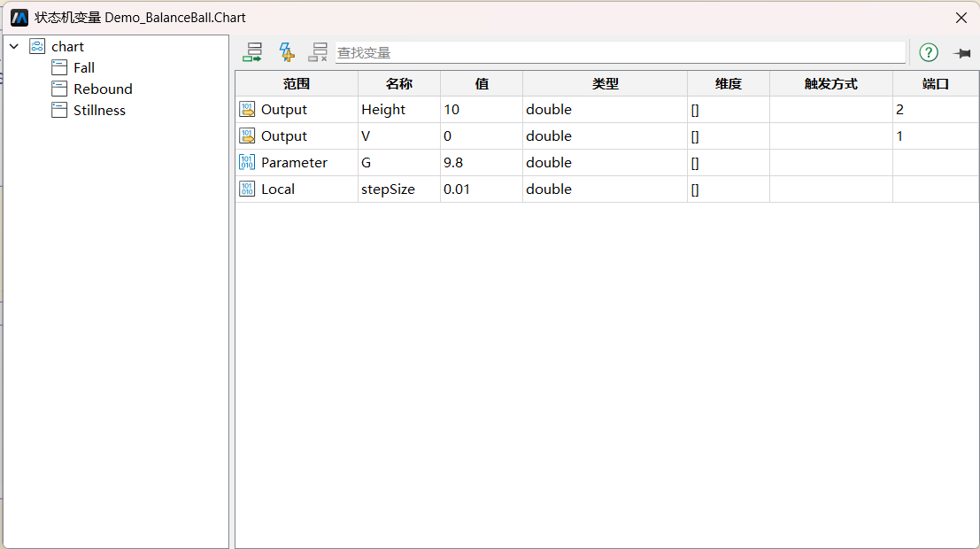
Task: Select the G name cell
Action: click(398, 163)
